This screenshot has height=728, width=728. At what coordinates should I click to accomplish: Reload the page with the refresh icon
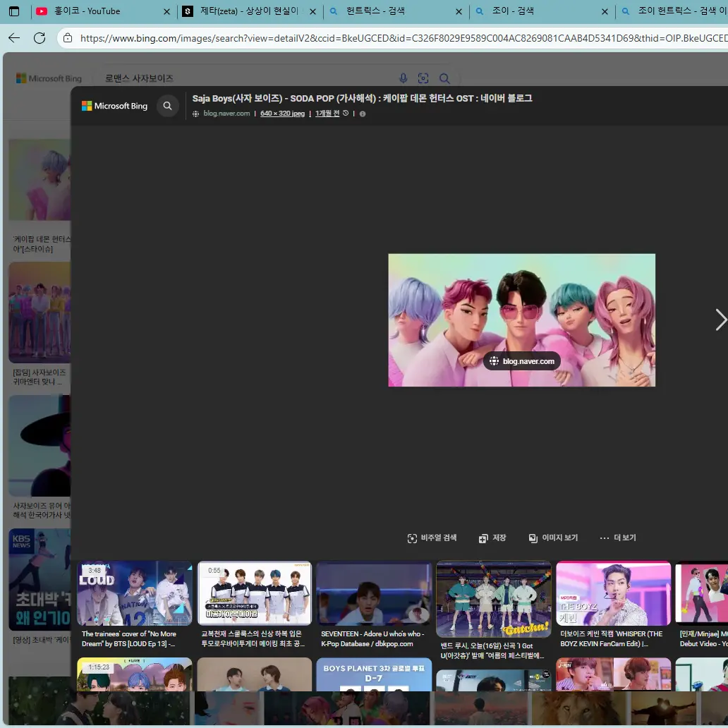coord(40,38)
